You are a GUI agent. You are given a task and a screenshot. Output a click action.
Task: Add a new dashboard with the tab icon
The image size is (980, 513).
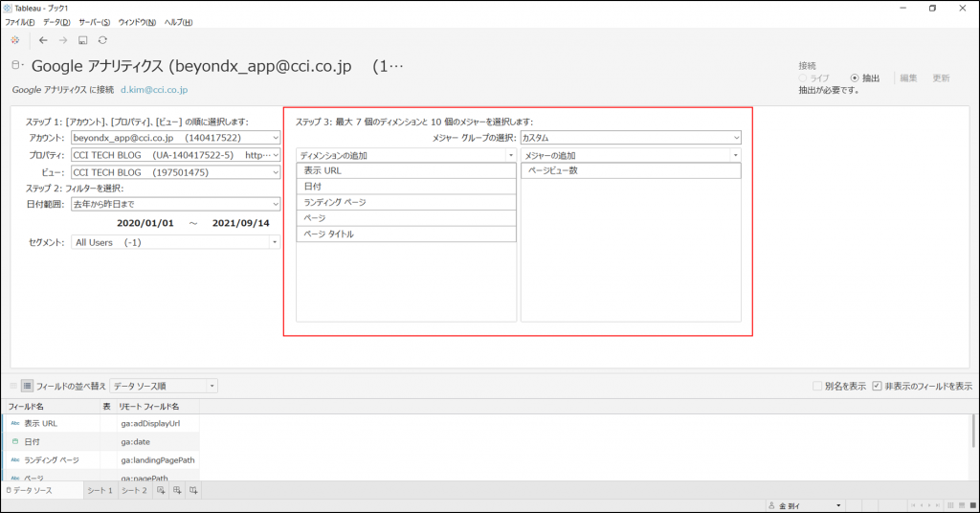pyautogui.click(x=177, y=490)
